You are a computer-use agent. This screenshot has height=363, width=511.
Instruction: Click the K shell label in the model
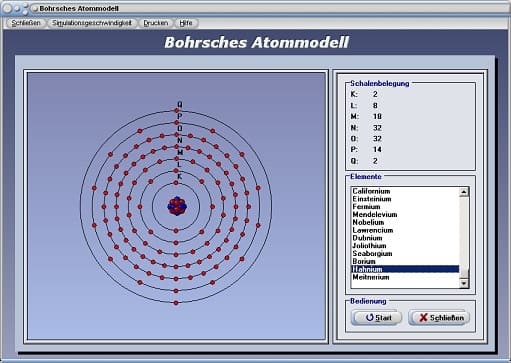(180, 177)
